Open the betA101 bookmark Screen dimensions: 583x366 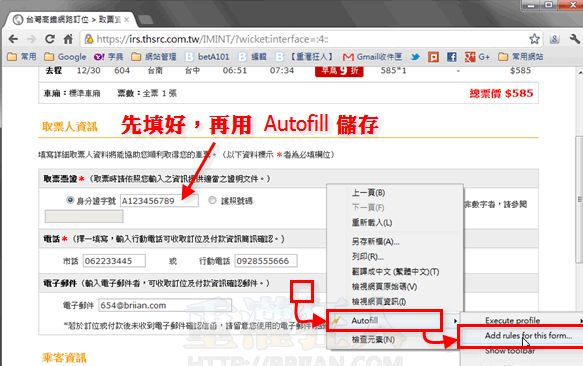(x=207, y=57)
